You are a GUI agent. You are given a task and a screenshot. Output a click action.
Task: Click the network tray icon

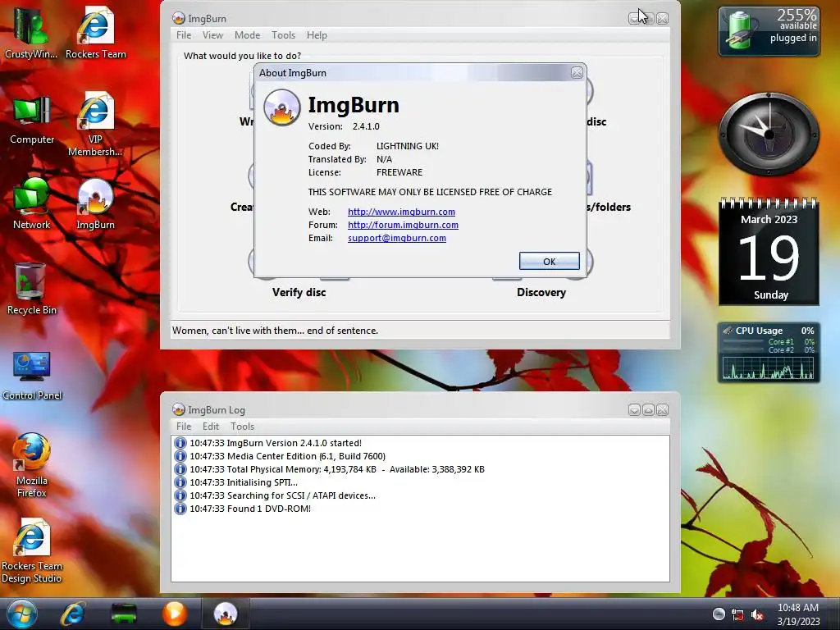pos(737,614)
